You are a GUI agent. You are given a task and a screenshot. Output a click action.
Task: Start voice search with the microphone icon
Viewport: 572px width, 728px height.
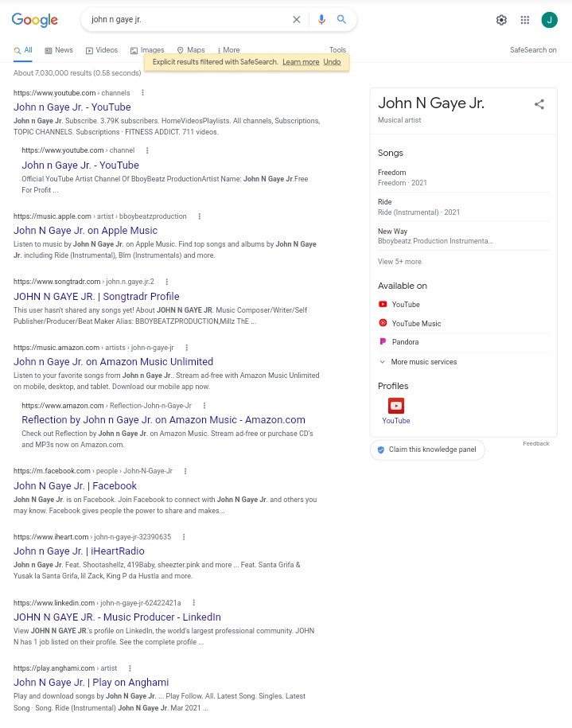(321, 20)
